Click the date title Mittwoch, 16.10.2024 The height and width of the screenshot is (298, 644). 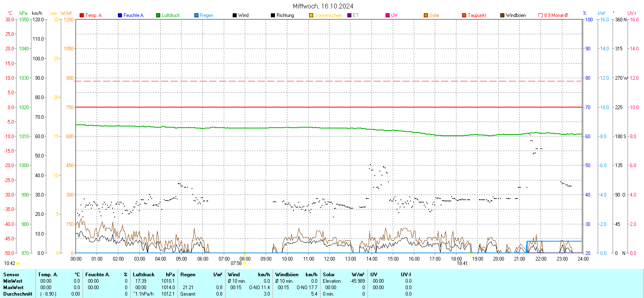(323, 6)
